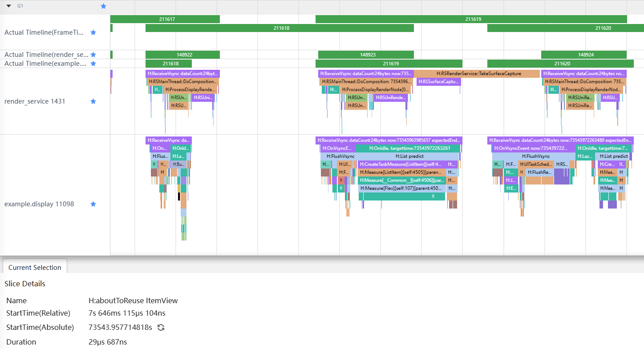Select frame 211617 in the frame timeline

tap(165, 19)
